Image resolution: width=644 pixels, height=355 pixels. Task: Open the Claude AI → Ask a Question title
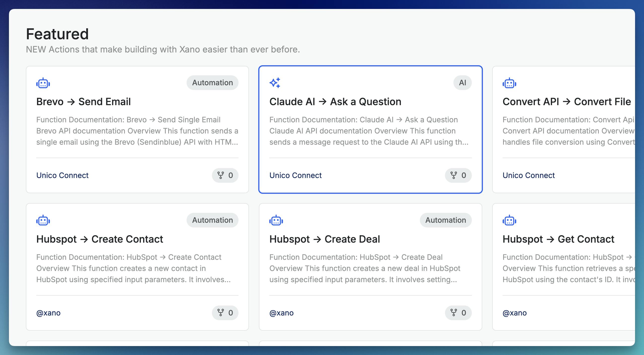335,102
